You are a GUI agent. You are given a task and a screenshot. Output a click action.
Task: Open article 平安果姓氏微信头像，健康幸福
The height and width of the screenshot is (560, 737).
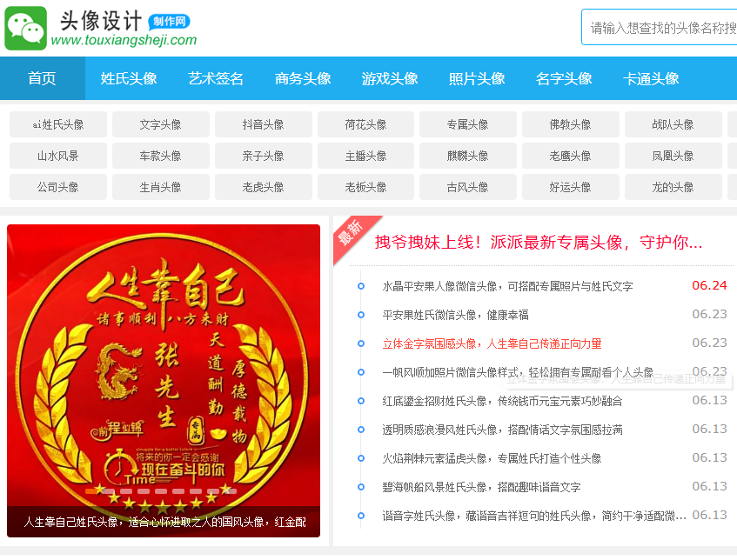[x=455, y=315]
